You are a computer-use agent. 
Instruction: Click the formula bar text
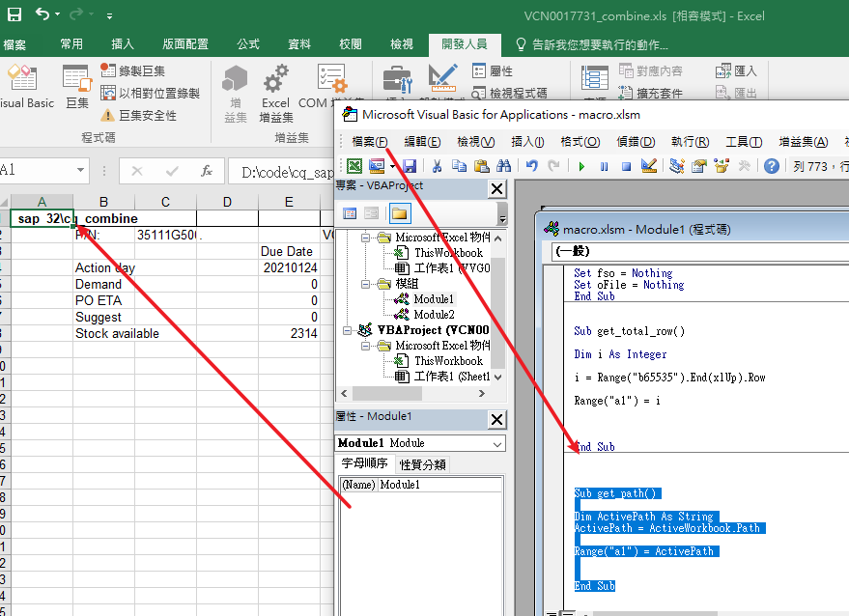[287, 172]
